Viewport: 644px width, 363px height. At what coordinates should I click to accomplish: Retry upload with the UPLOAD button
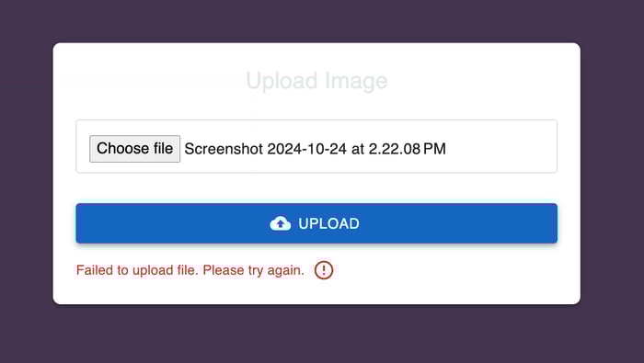316,223
